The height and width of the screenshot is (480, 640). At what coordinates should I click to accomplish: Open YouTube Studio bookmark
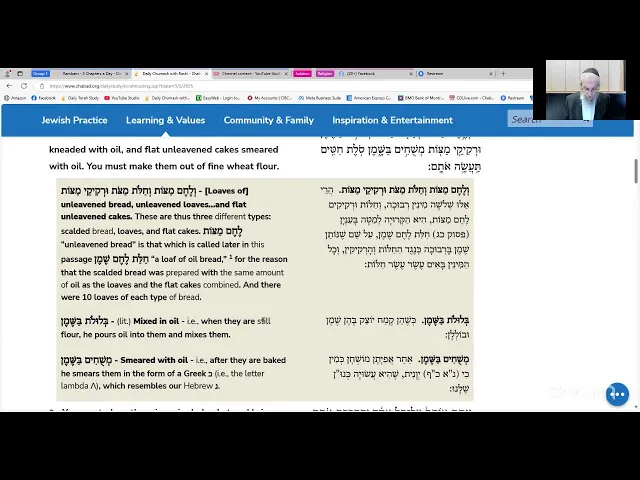click(x=122, y=98)
